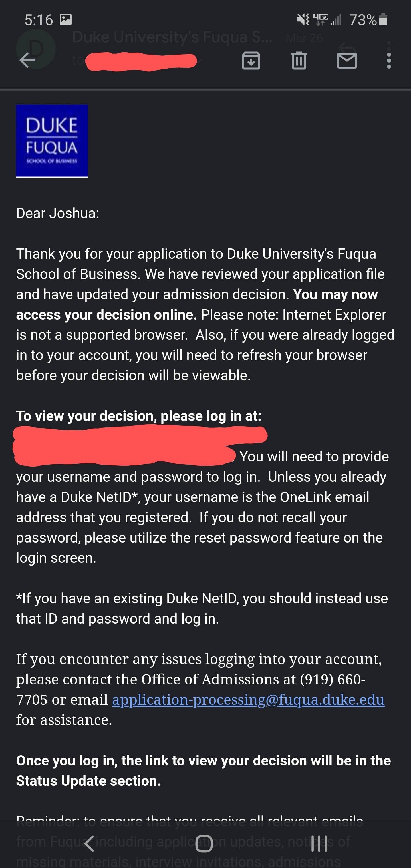Viewport: 411px width, 868px height.
Task: Tap the Duke Fuqua logo image
Action: [x=52, y=141]
